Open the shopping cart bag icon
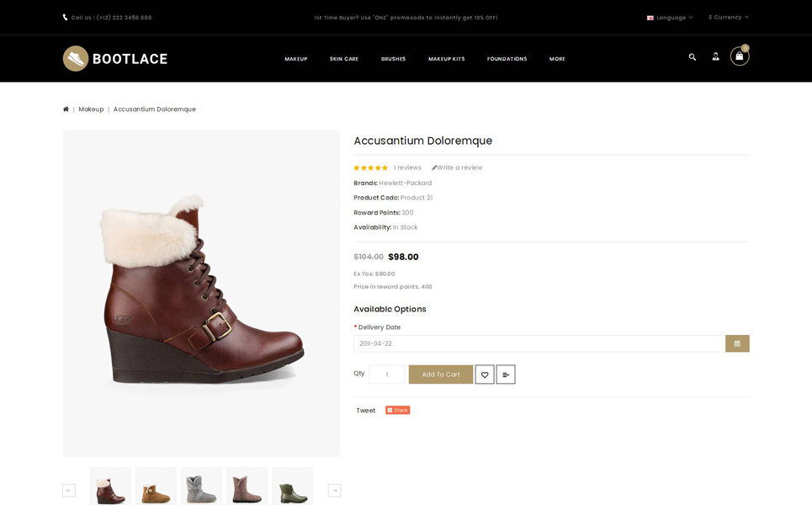The width and height of the screenshot is (812, 505). (739, 56)
